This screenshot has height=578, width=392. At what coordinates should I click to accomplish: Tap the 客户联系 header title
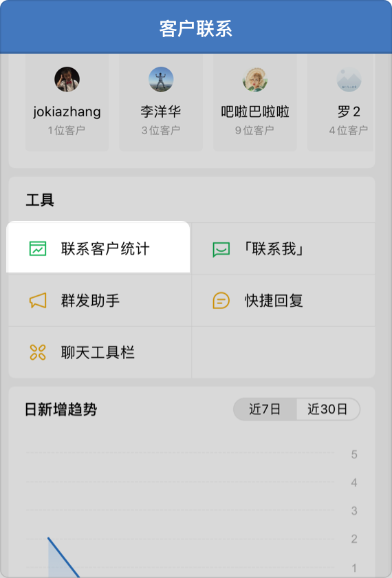tap(196, 28)
